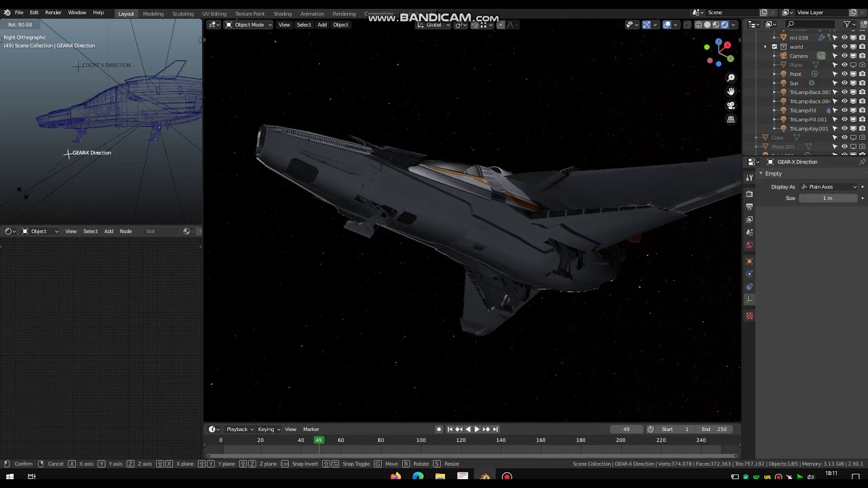This screenshot has width=868, height=488.
Task: Open the Object Mode dropdown
Action: coord(248,25)
